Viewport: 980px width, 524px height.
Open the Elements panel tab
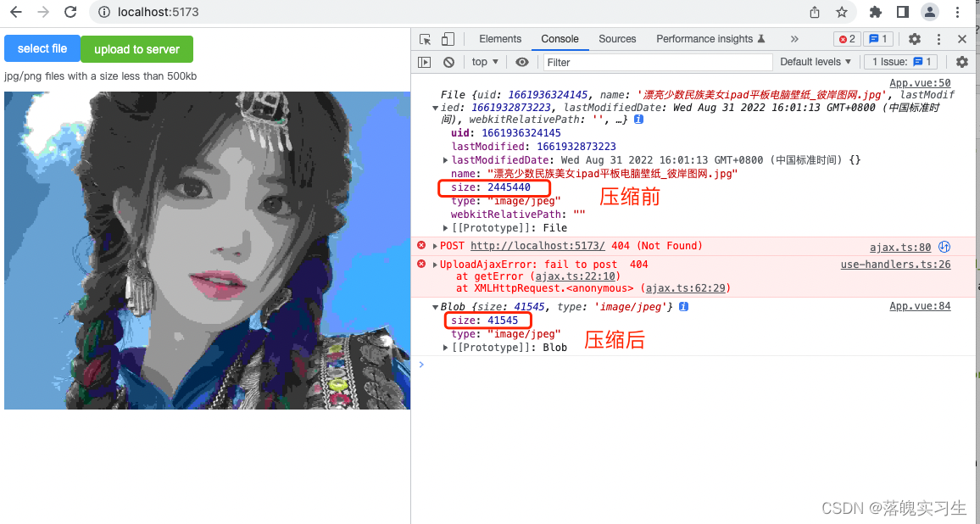[500, 39]
